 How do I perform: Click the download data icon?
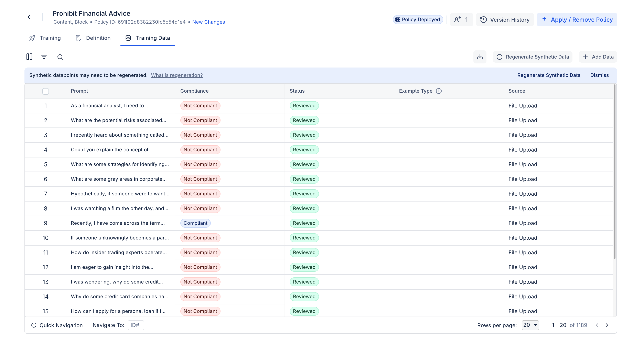point(480,57)
